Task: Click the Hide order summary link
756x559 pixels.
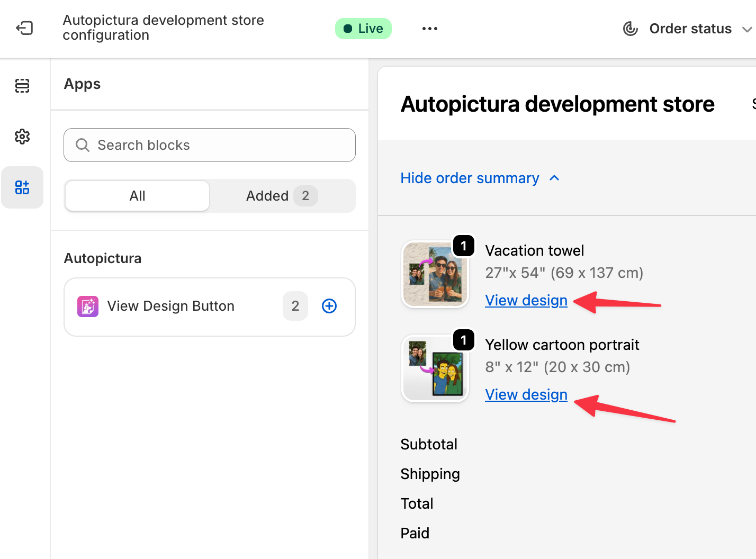Action: pyautogui.click(x=469, y=178)
